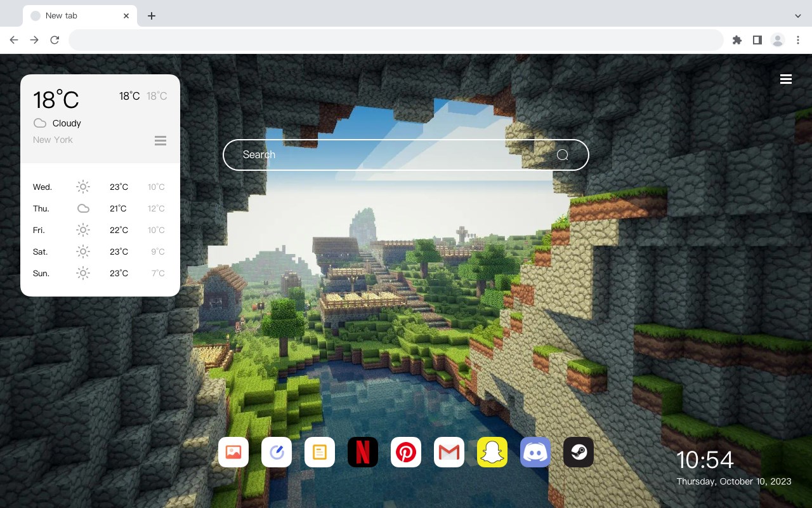Click the Wed. forecast row label
The width and height of the screenshot is (812, 508).
pyautogui.click(x=43, y=187)
